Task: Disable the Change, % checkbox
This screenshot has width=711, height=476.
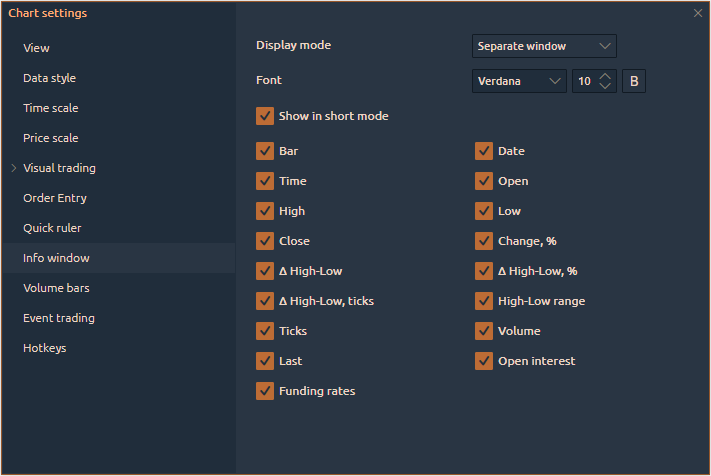Action: (484, 241)
